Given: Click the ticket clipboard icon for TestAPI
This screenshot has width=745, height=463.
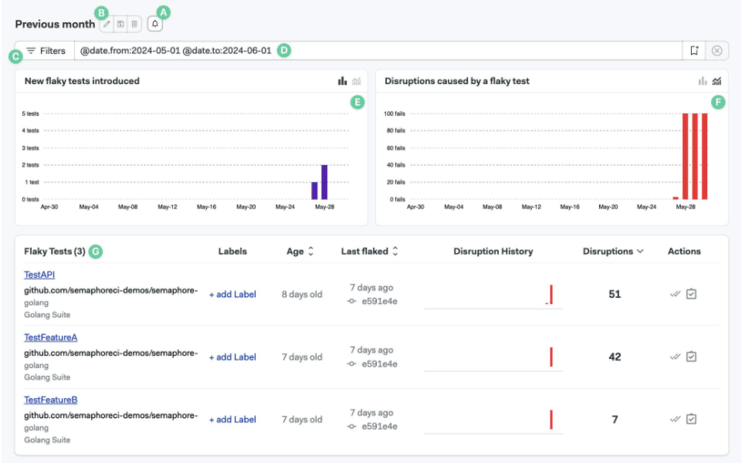Looking at the screenshot, I should coord(691,294).
